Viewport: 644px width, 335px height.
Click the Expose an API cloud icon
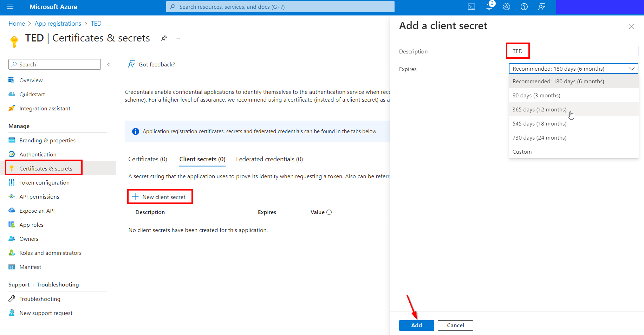pyautogui.click(x=12, y=211)
